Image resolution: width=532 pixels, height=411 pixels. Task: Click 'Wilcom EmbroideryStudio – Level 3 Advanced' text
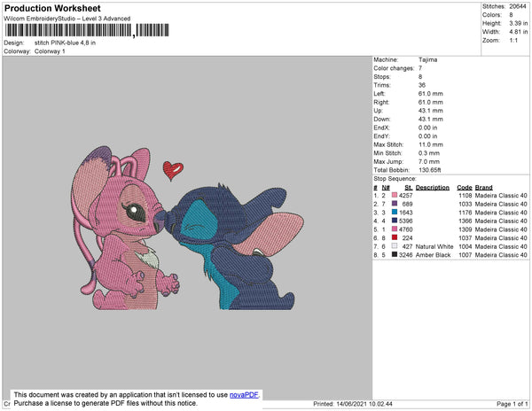tap(67, 19)
